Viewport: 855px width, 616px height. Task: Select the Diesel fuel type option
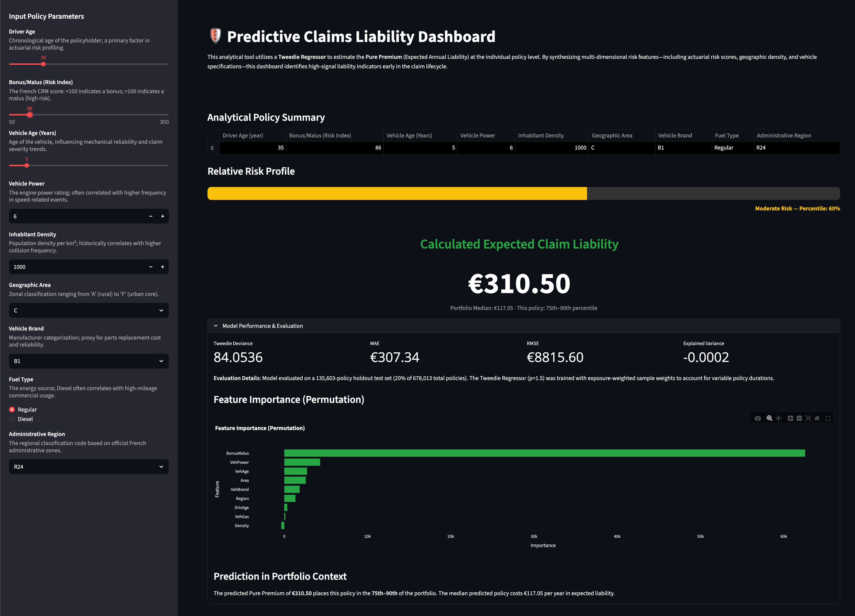12,419
